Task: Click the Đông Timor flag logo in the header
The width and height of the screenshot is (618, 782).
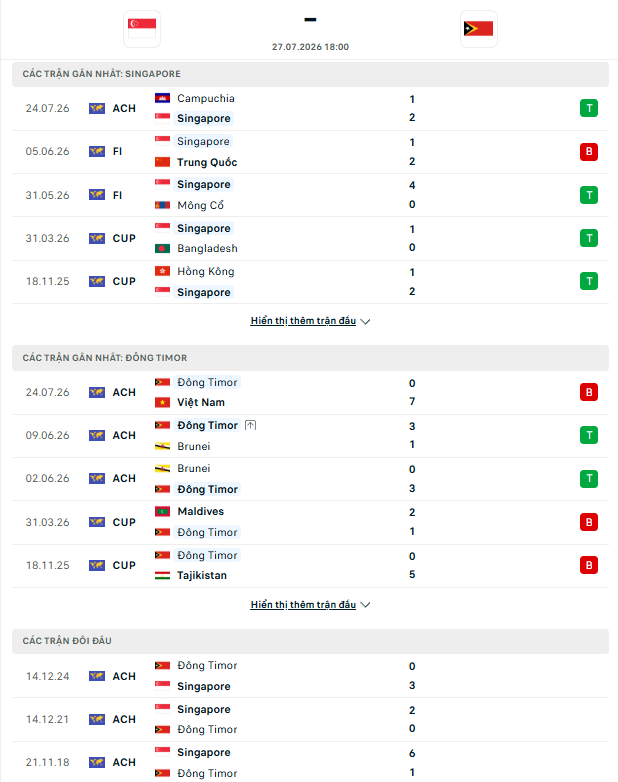Action: [478, 29]
